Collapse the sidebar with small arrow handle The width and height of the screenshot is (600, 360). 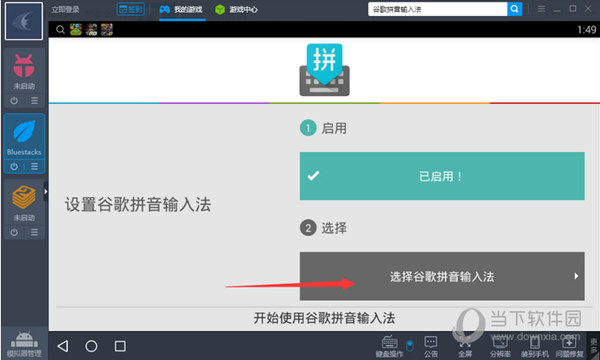tap(46, 191)
